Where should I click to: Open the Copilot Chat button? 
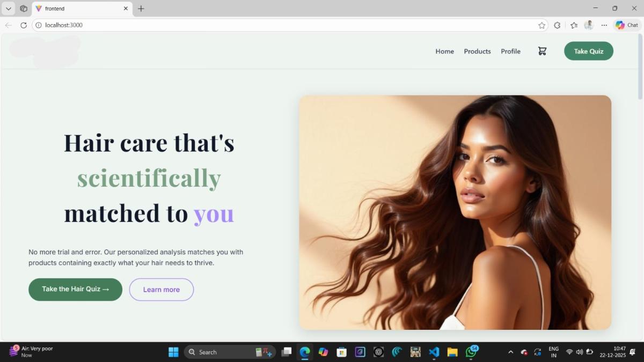[627, 25]
